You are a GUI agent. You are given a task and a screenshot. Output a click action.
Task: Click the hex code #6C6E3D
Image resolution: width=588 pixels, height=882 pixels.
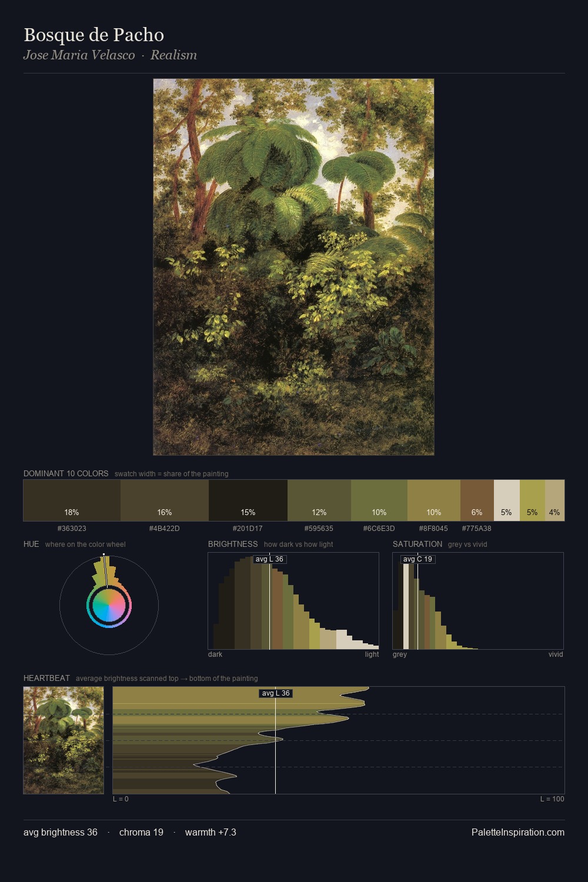click(379, 529)
